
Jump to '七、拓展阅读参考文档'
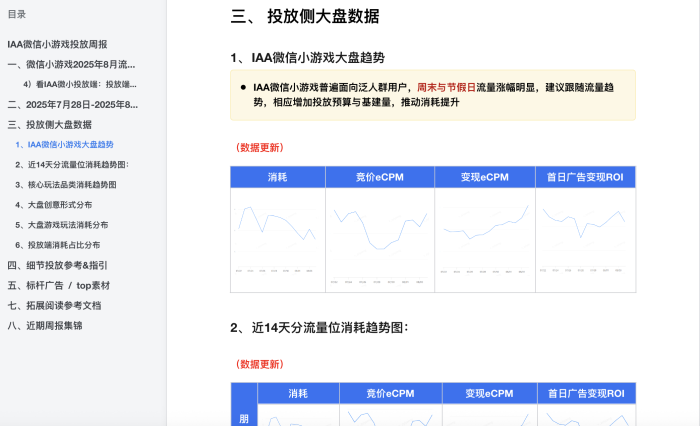click(x=54, y=305)
